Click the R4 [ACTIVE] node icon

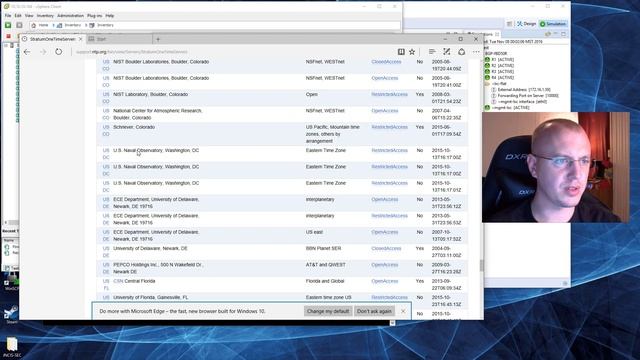pos(487,78)
